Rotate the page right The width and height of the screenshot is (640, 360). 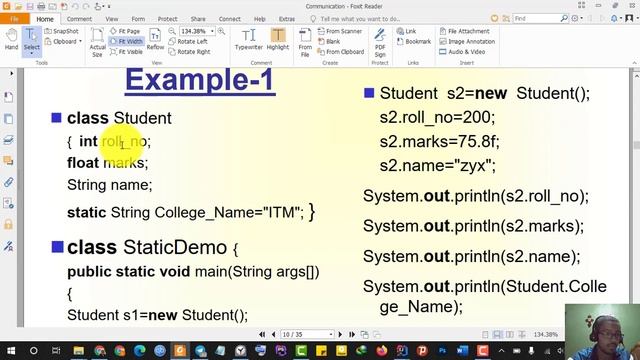point(190,52)
